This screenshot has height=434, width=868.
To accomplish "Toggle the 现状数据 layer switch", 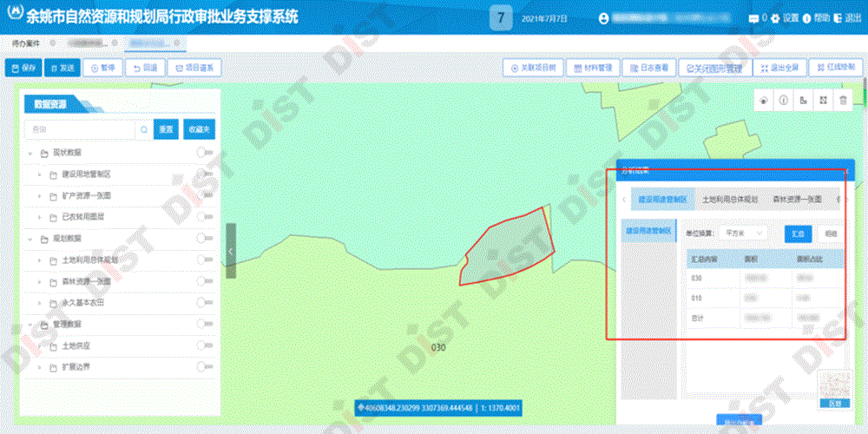I will 205,153.
